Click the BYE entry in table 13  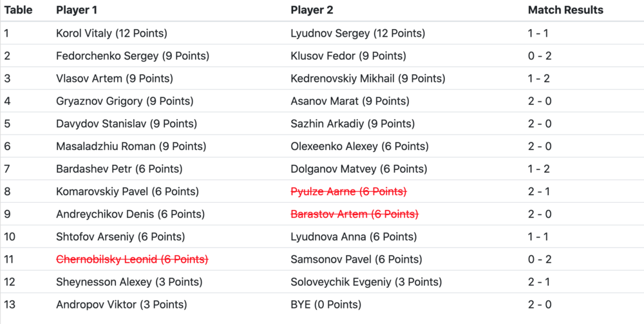tap(326, 305)
